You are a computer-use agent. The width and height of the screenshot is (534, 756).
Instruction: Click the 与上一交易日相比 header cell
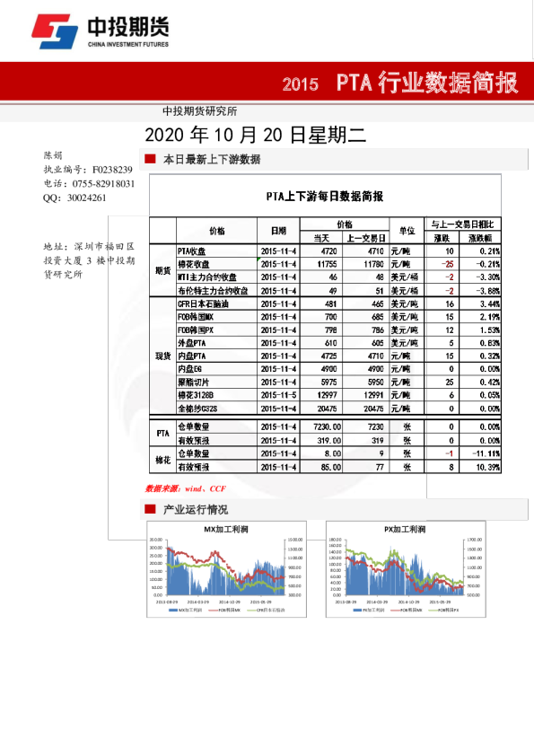[x=463, y=224]
